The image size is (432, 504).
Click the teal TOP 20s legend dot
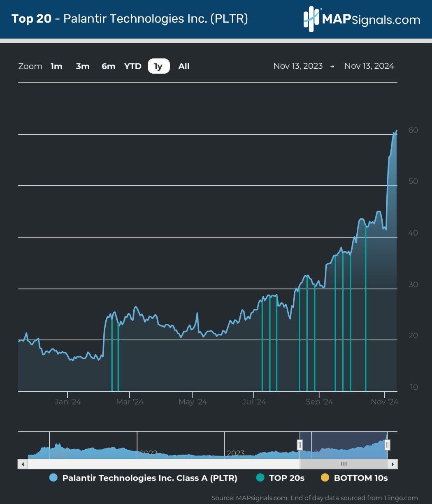(260, 478)
